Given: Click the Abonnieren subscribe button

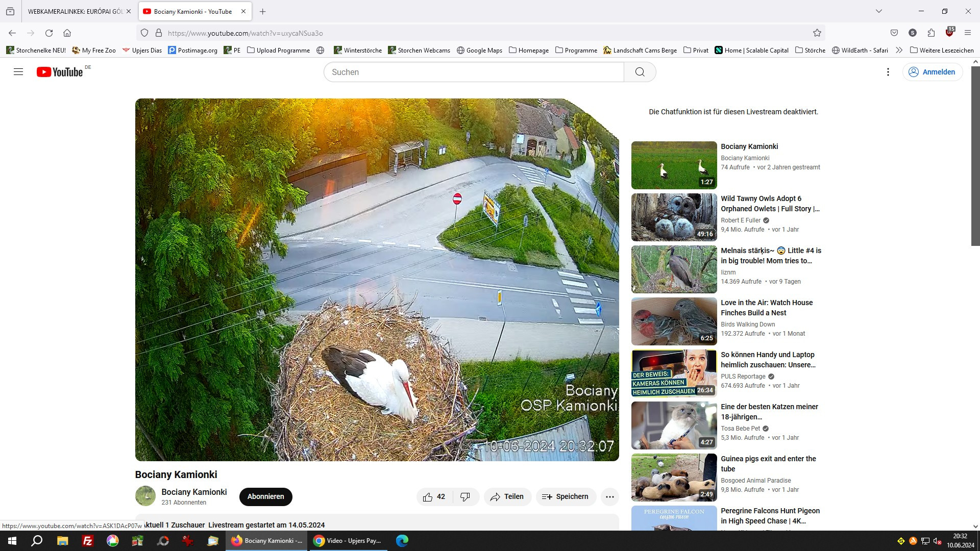Looking at the screenshot, I should (x=265, y=497).
